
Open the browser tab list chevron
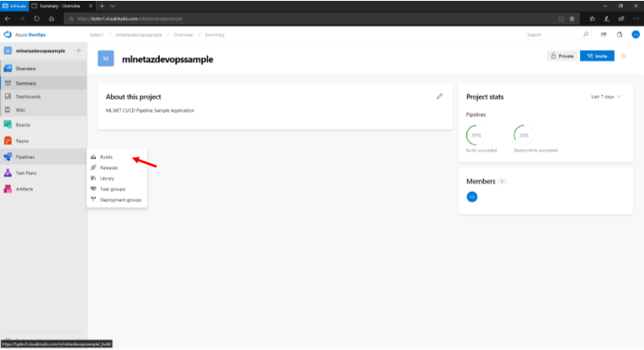(x=113, y=6)
